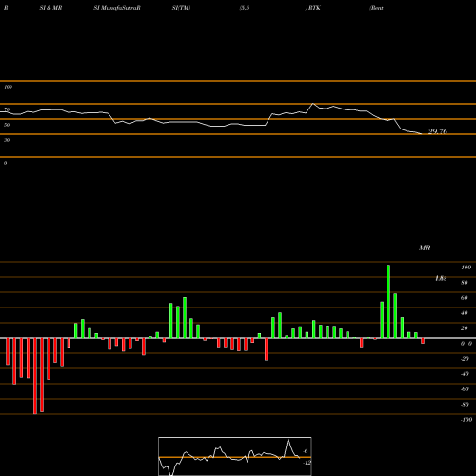The height and width of the screenshot is (476, 476).
Task: Click the '-60' label on MR axis
Action: (x=465, y=389)
